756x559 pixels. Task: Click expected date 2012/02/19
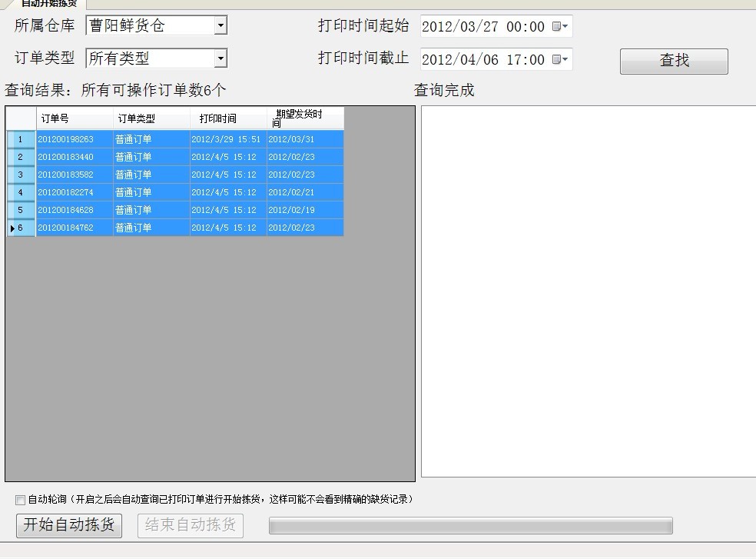pos(305,210)
